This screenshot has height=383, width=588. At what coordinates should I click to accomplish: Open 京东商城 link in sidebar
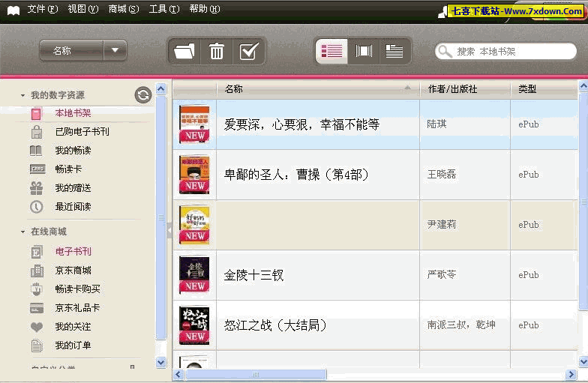(x=73, y=271)
